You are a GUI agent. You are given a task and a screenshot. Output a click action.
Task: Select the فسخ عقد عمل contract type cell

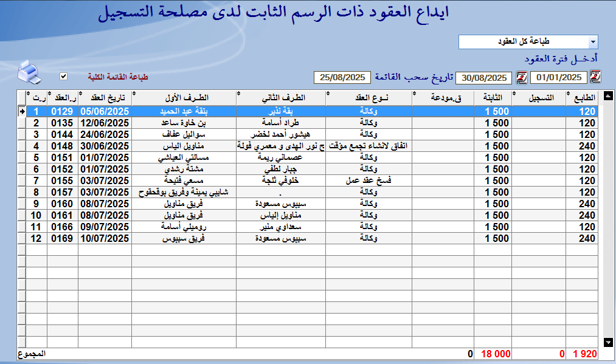[x=369, y=180]
